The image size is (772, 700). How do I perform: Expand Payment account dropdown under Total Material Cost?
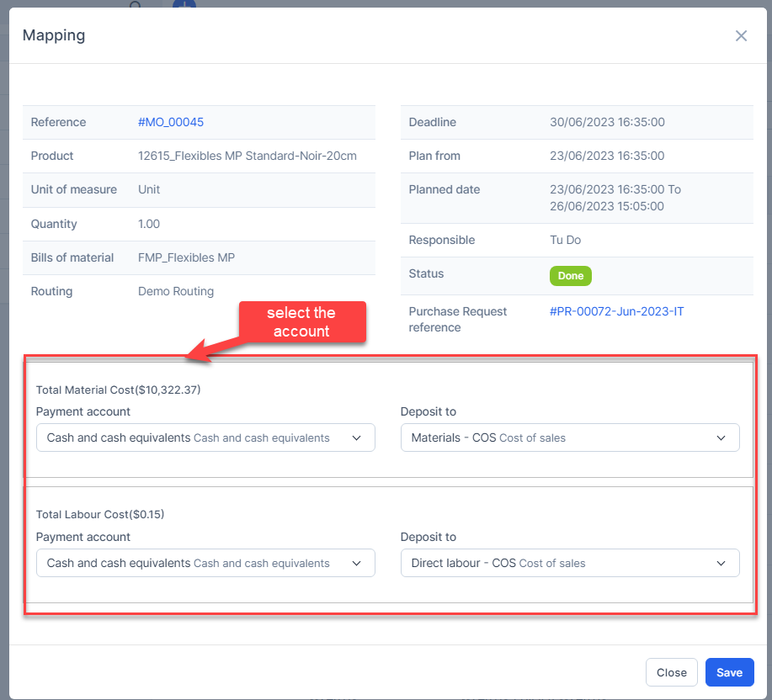click(205, 437)
